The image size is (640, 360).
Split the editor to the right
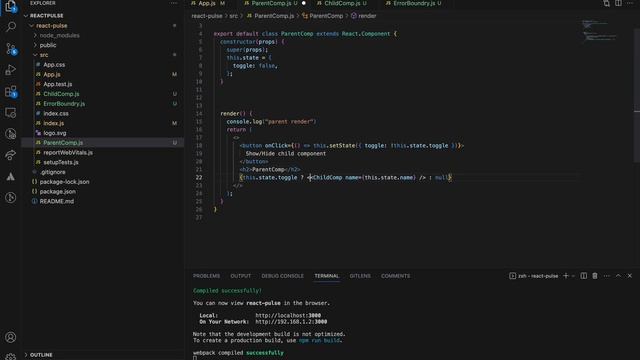[x=618, y=3]
